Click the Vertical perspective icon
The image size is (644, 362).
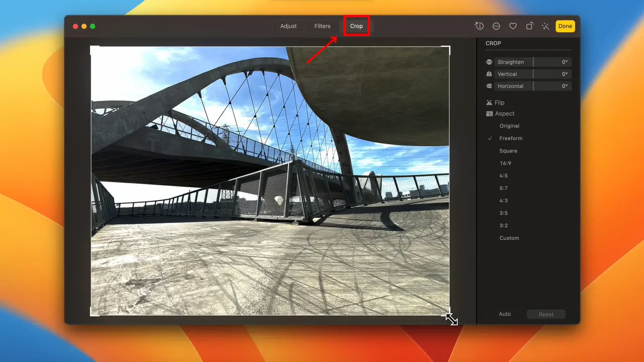[489, 74]
